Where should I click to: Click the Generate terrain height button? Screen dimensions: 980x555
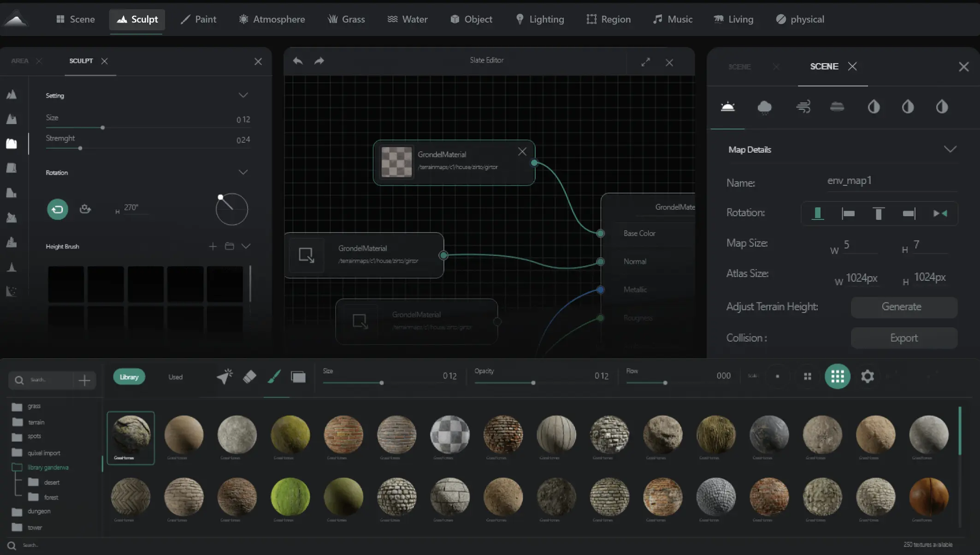902,307
